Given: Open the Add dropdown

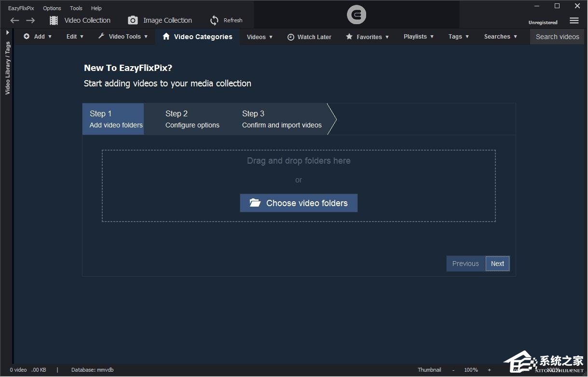Looking at the screenshot, I should point(38,37).
